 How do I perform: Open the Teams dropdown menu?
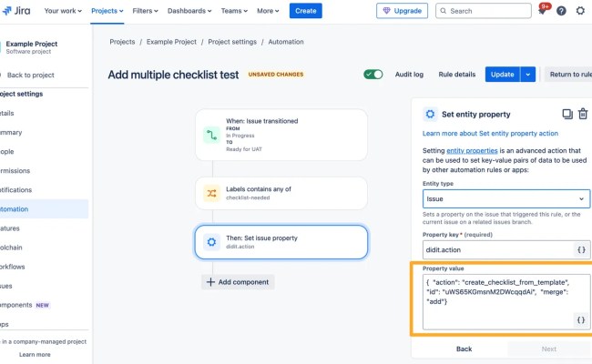(x=234, y=11)
